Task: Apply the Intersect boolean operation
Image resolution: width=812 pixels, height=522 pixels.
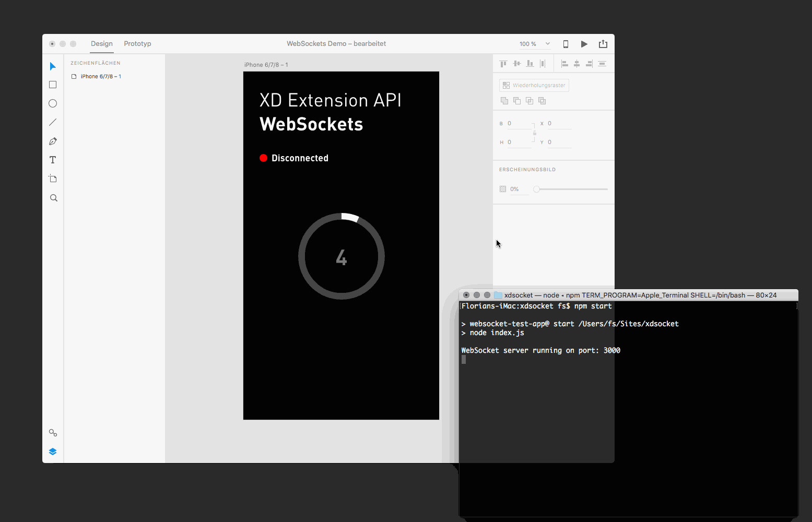Action: coord(529,101)
